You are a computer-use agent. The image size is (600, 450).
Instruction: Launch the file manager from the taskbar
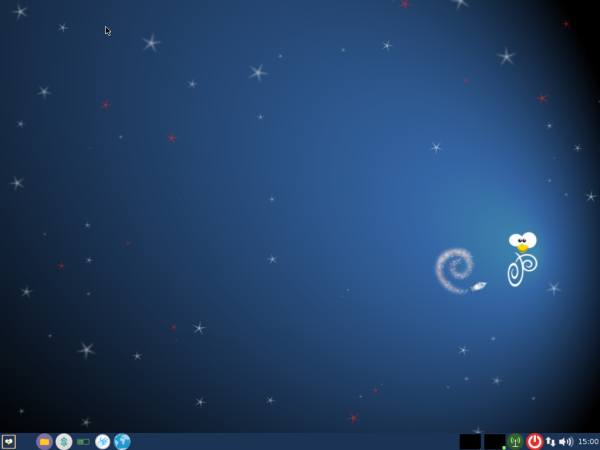[x=44, y=442]
